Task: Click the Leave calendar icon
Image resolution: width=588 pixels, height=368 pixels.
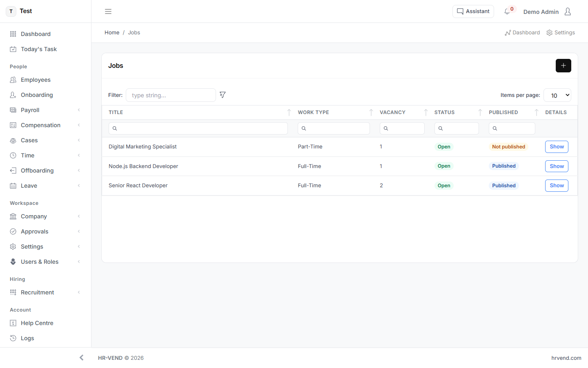Action: tap(13, 186)
